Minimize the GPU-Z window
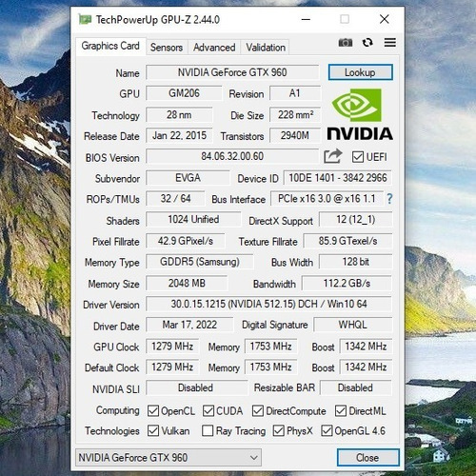The width and height of the screenshot is (476, 476). (306, 19)
